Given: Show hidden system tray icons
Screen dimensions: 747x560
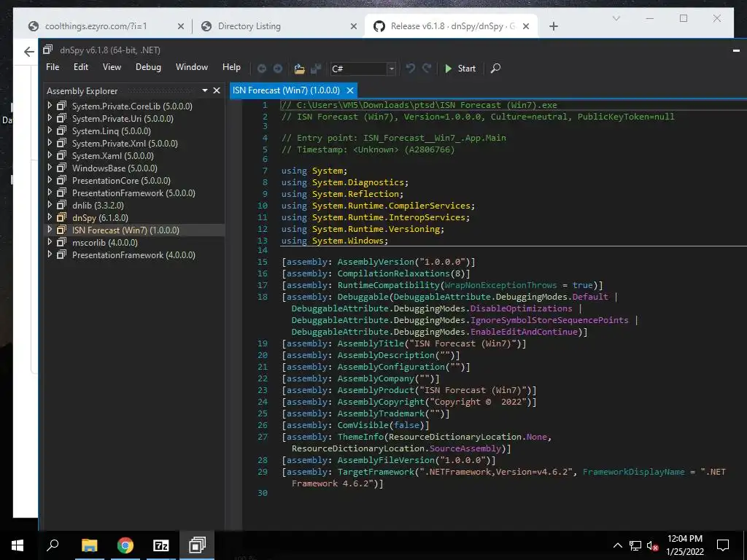Looking at the screenshot, I should click(617, 545).
